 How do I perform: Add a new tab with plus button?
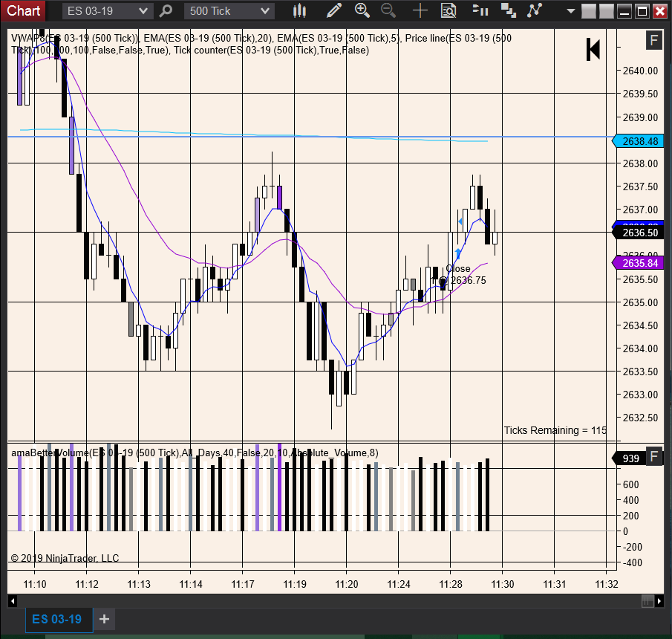(x=104, y=619)
